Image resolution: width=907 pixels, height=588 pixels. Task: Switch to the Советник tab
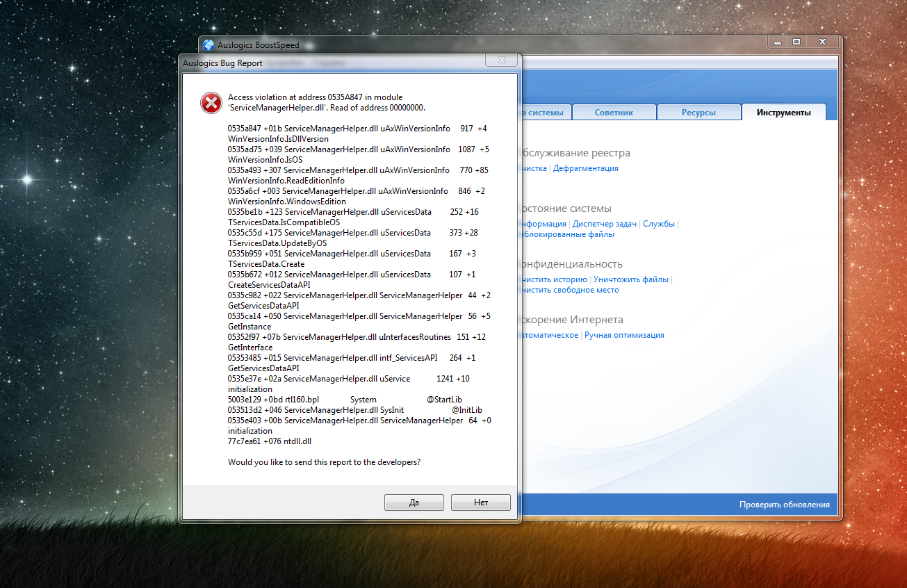[614, 112]
